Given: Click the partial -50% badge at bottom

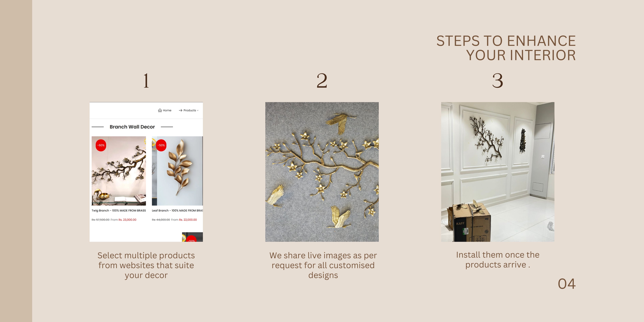Looking at the screenshot, I should tap(191, 239).
